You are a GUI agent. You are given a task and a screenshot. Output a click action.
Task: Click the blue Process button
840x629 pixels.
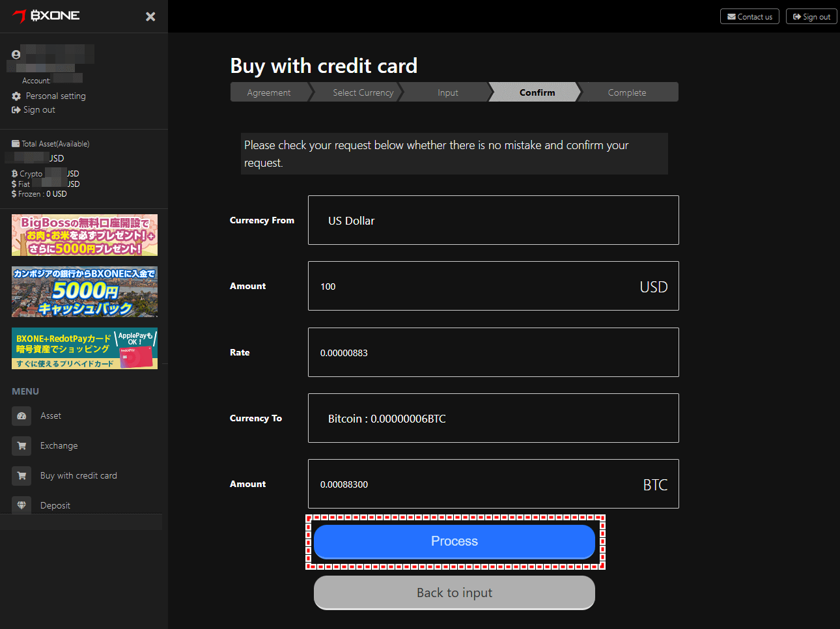pyautogui.click(x=455, y=542)
